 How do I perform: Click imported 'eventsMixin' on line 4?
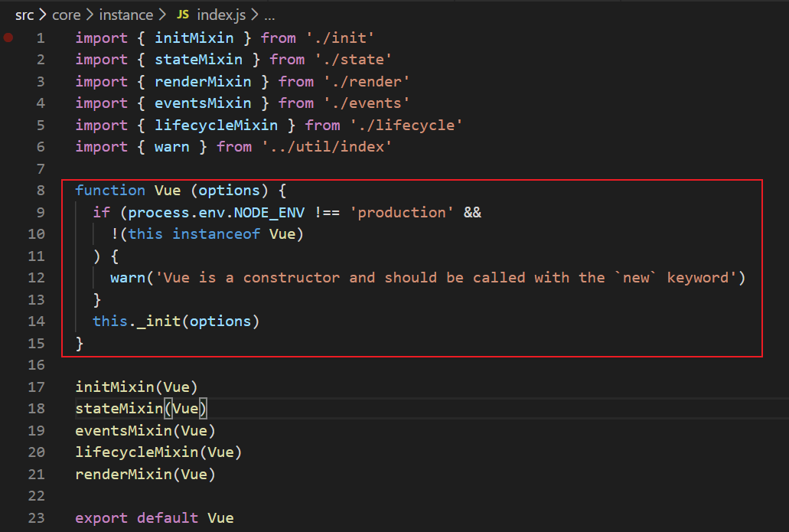[x=203, y=103]
